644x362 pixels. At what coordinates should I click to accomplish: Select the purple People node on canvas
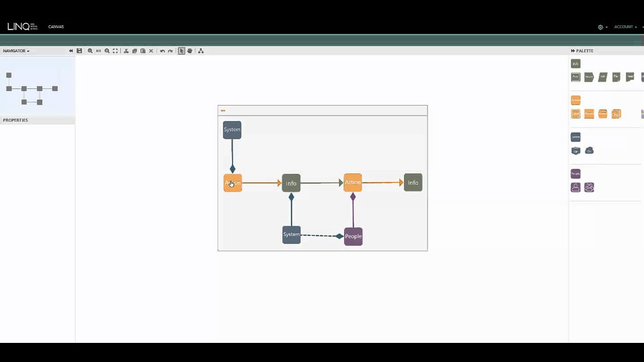pos(353,236)
